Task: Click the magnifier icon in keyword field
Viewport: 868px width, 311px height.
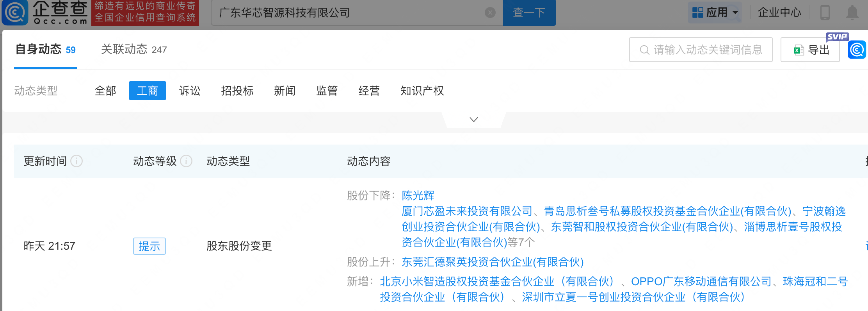Action: tap(644, 50)
